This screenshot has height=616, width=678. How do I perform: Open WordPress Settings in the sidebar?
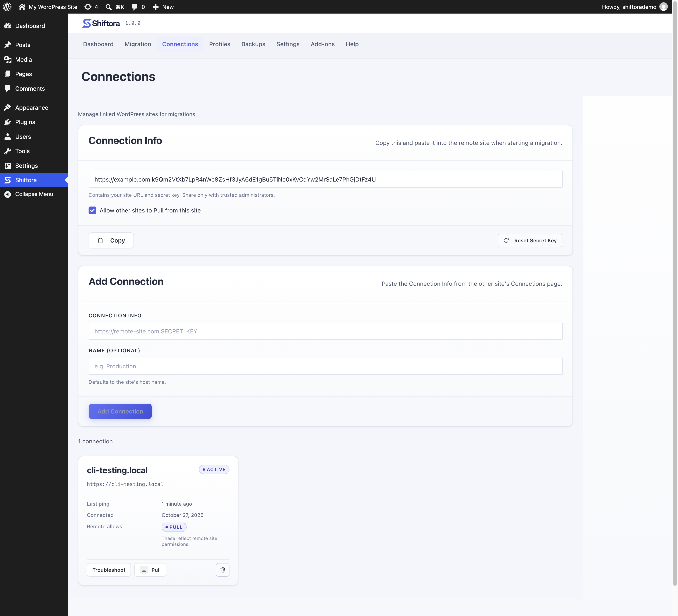tap(34, 165)
